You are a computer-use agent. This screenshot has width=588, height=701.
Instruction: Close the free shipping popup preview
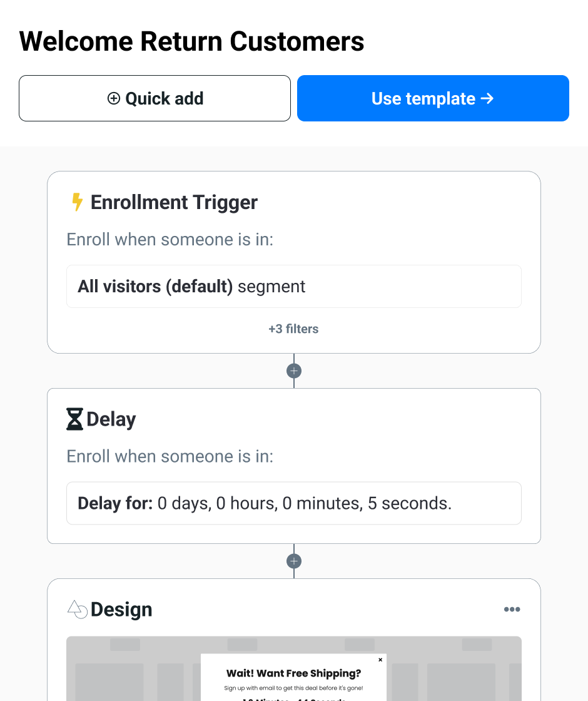point(380,660)
